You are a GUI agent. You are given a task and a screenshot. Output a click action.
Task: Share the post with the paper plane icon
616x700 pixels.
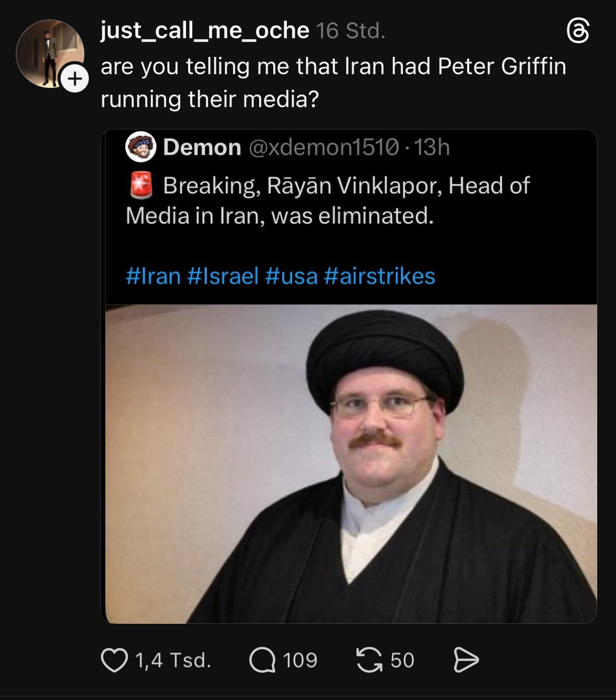[466, 660]
